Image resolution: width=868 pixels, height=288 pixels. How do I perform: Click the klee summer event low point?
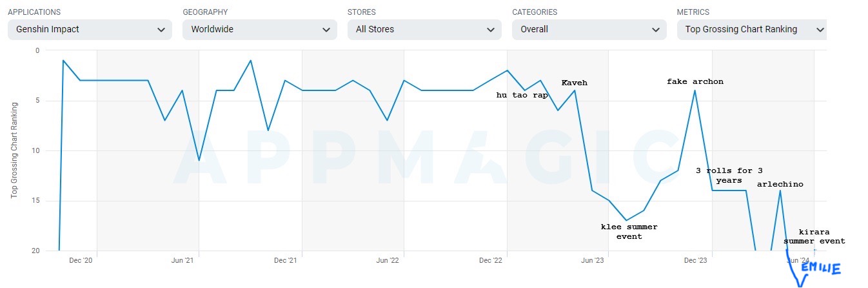[626, 220]
